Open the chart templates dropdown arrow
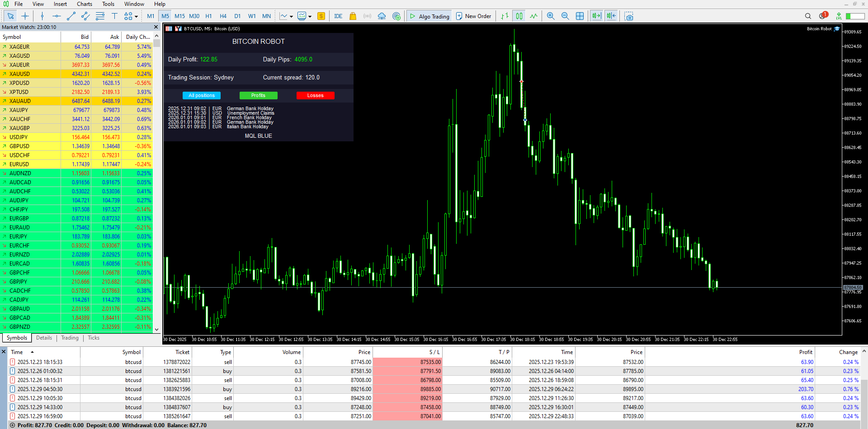The width and height of the screenshot is (868, 429). click(x=310, y=17)
